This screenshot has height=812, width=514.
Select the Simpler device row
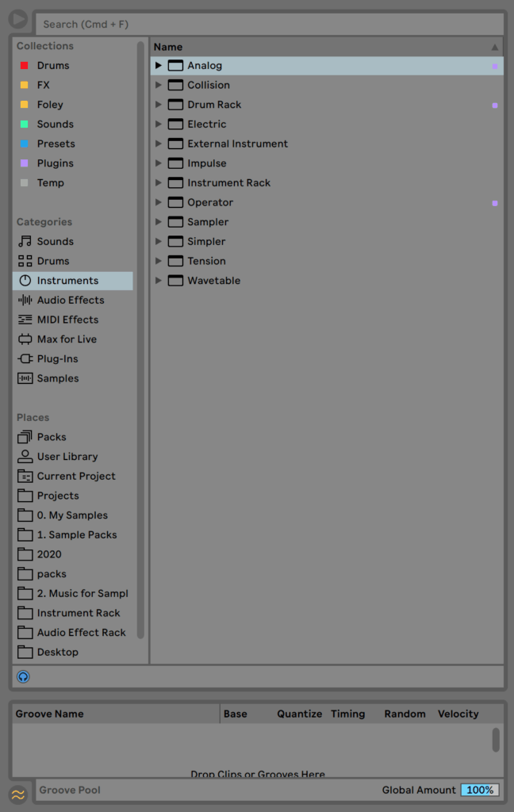coord(327,241)
